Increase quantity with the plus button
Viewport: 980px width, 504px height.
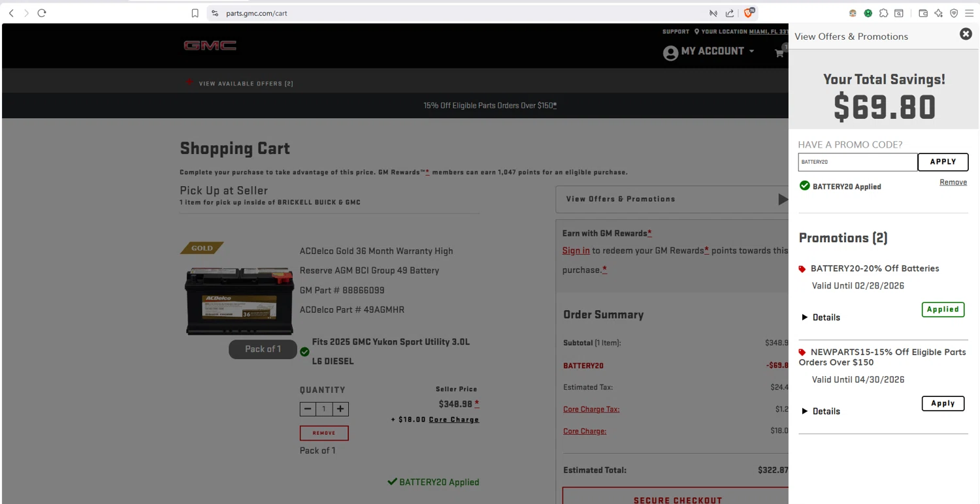pyautogui.click(x=340, y=409)
